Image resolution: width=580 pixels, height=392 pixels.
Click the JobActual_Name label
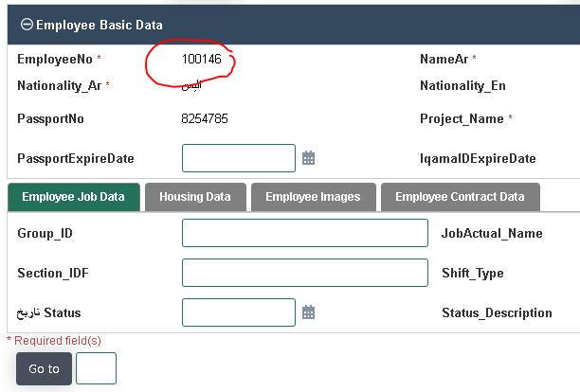pyautogui.click(x=491, y=233)
